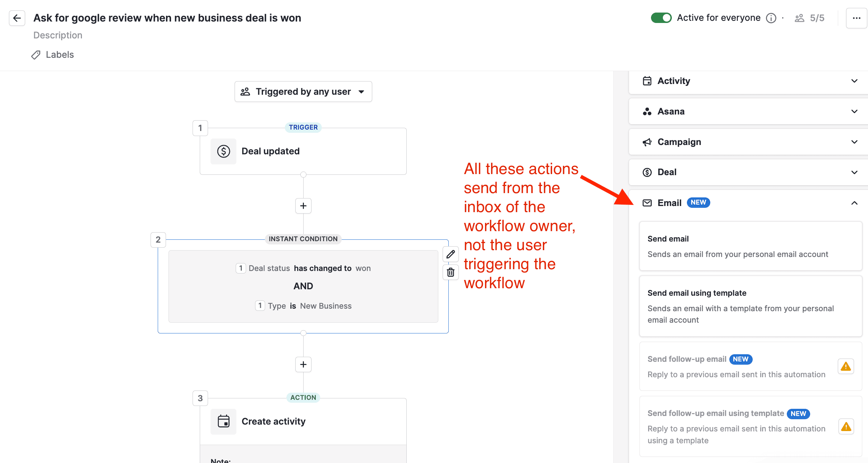The image size is (868, 463).
Task: Toggle the Active for everyone switch
Action: tap(661, 18)
